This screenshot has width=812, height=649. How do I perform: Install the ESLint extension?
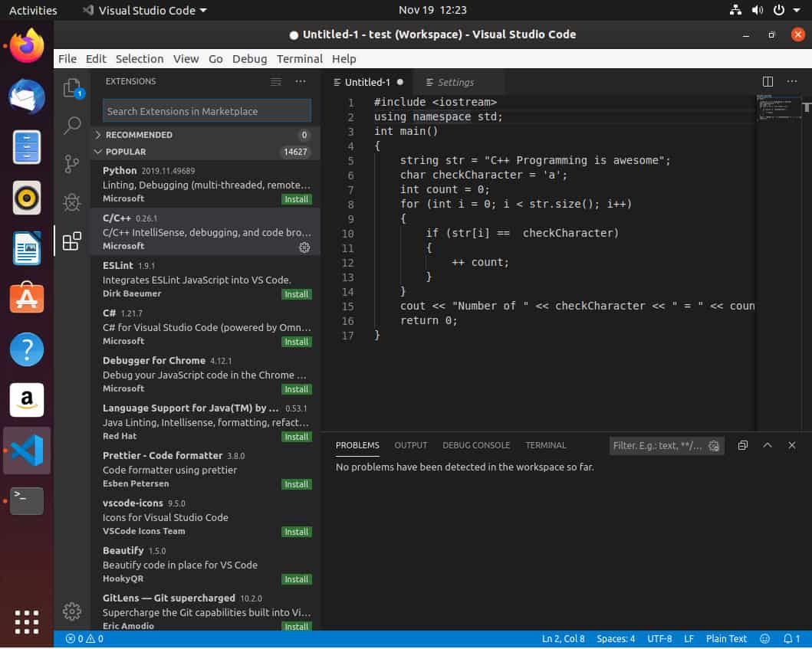click(x=296, y=294)
